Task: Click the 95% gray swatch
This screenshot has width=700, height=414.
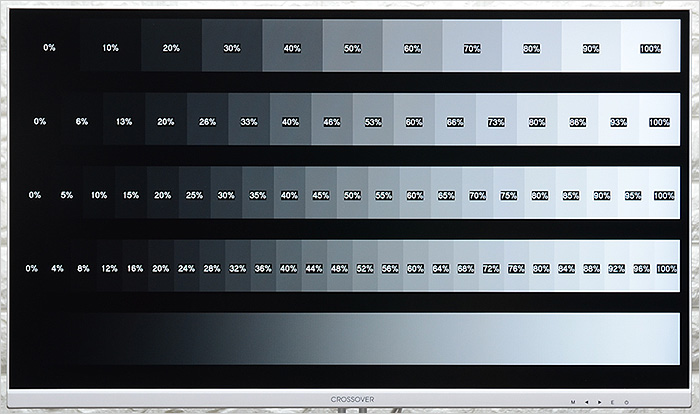Action: (x=633, y=195)
